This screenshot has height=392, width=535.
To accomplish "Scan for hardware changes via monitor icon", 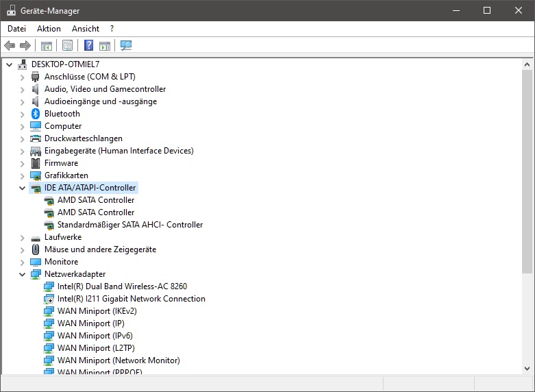I will [x=126, y=45].
